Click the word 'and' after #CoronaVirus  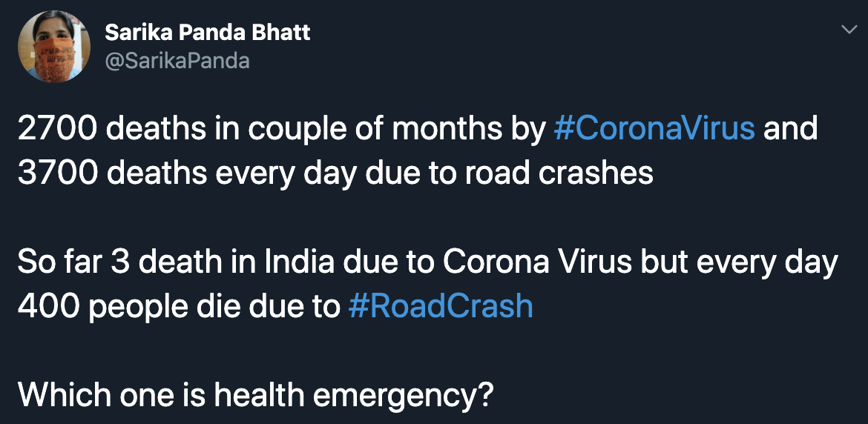click(x=791, y=129)
